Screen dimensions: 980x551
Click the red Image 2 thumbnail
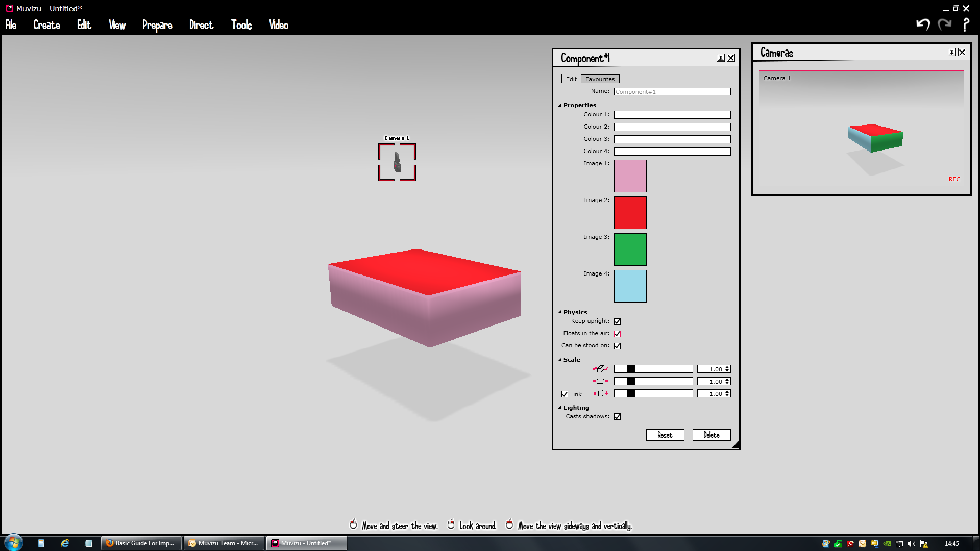pyautogui.click(x=630, y=213)
